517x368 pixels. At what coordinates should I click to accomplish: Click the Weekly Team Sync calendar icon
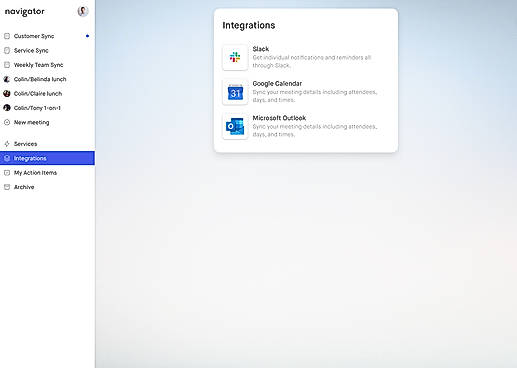click(7, 65)
